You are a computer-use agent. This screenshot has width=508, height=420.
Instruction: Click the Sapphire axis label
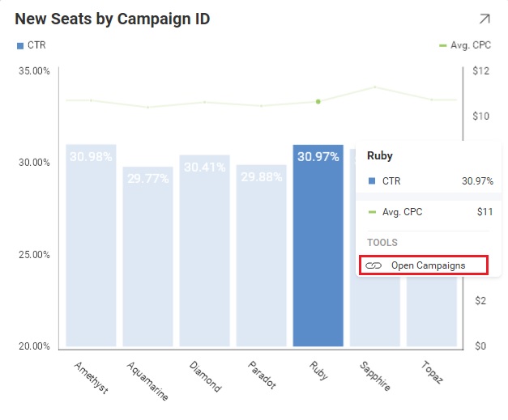(x=374, y=375)
